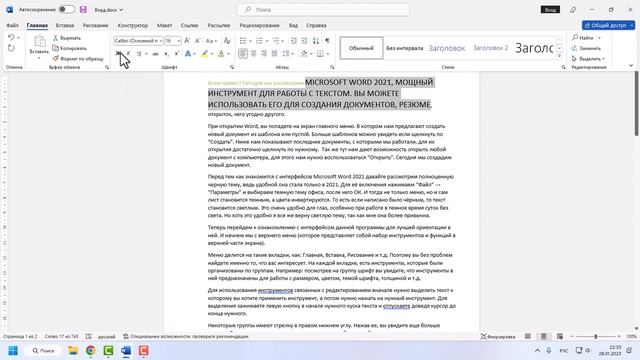Decrease paragraph indent
Viewport: 640px width, 360px height.
point(293,41)
